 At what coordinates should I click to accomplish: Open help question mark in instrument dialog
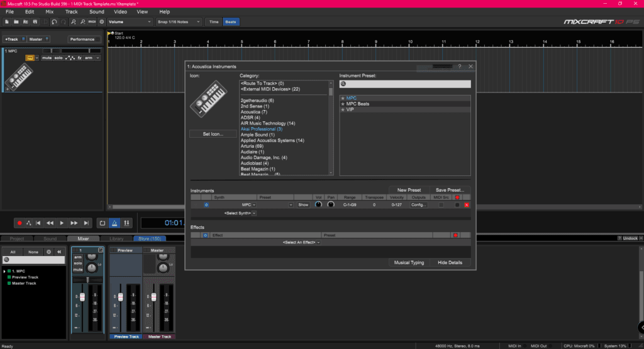pyautogui.click(x=460, y=66)
